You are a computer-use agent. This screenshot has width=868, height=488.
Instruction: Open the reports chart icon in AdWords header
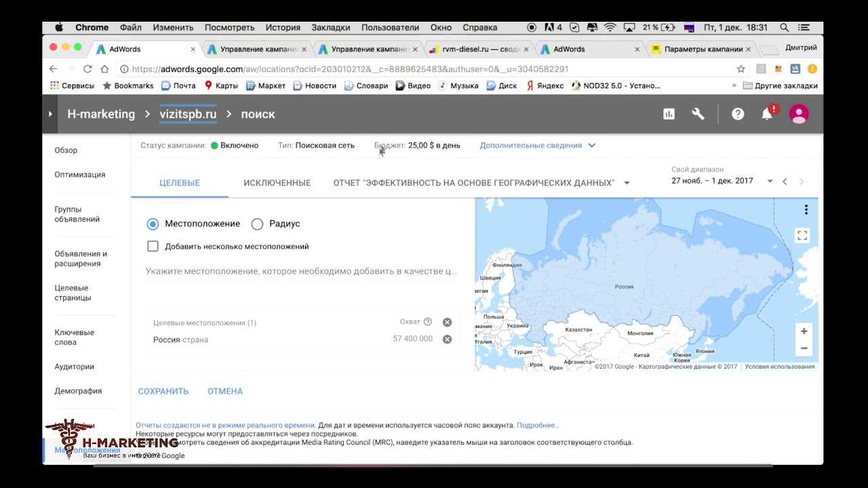click(669, 114)
